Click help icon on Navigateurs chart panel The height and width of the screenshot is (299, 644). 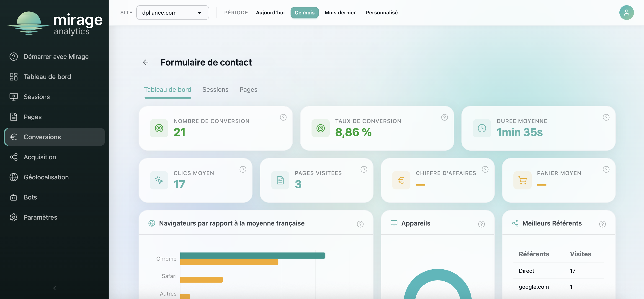[360, 224]
